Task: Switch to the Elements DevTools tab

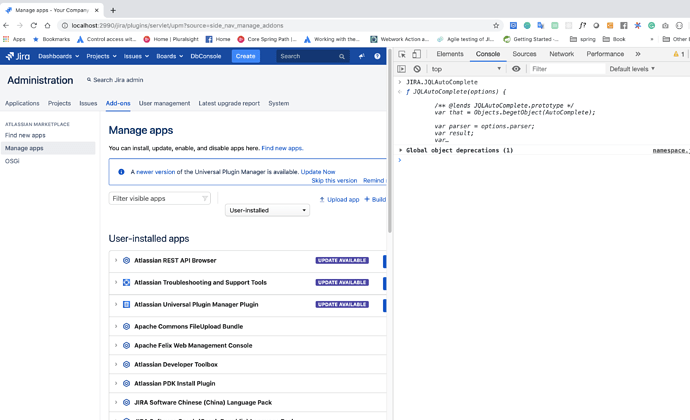Action: click(450, 54)
